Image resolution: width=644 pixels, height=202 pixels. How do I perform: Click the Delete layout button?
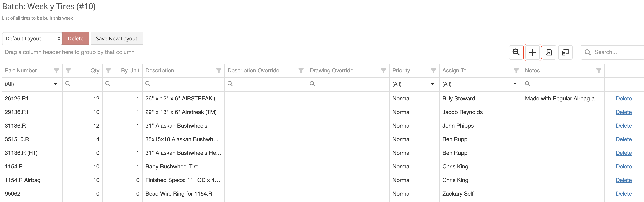75,38
